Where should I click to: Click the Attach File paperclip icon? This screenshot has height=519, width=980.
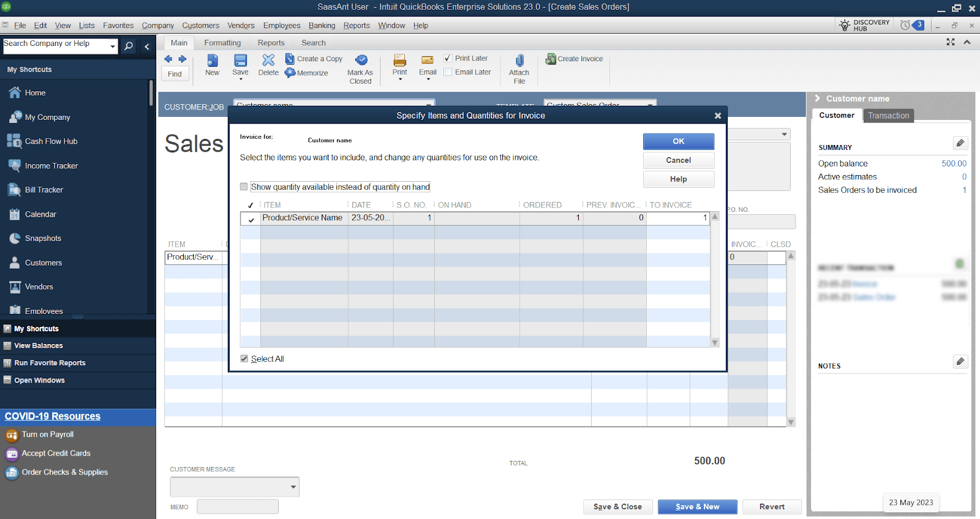click(519, 61)
